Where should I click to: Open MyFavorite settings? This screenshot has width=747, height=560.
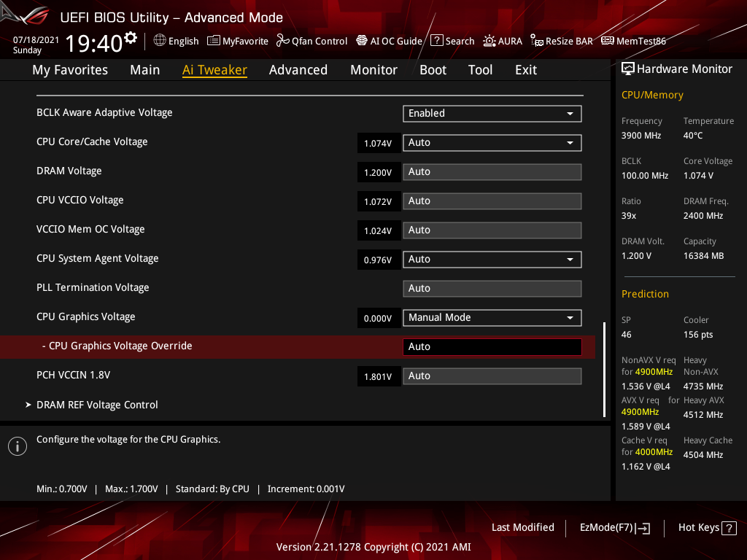pos(238,41)
